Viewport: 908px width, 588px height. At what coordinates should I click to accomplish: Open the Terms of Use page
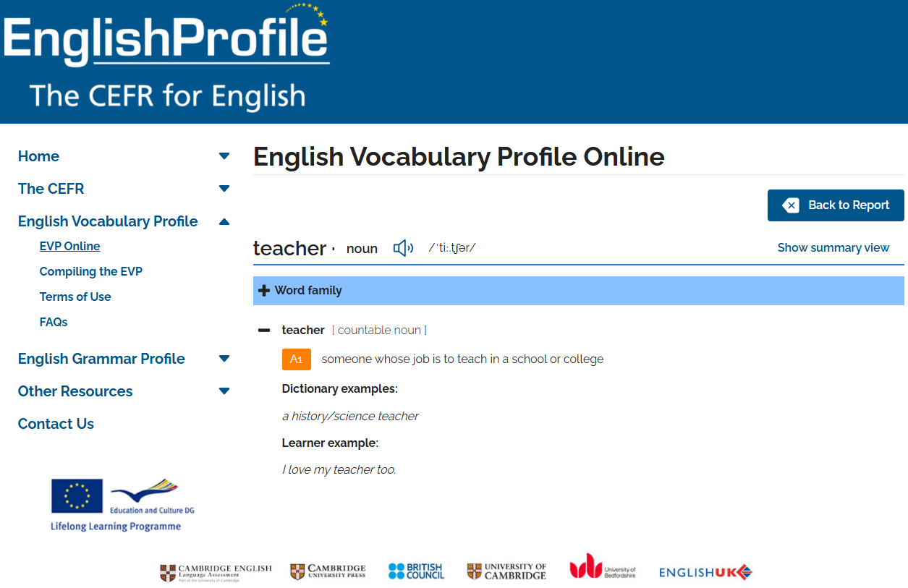75,297
